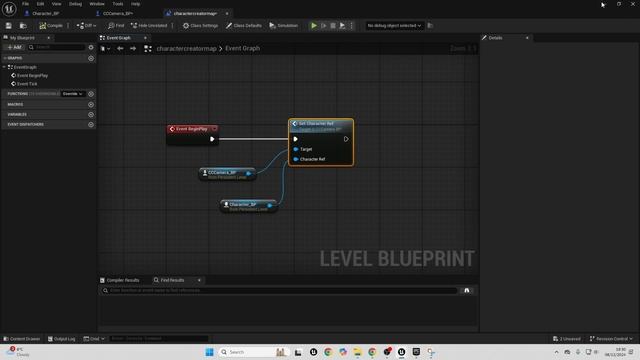Open the function Override dropdown
Screen dimensions: 640x360
click(73, 94)
